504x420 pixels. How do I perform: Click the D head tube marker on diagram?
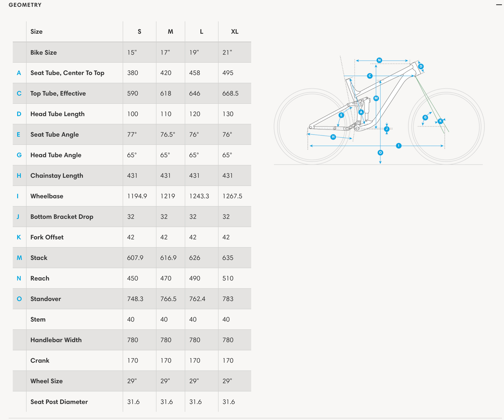(421, 66)
